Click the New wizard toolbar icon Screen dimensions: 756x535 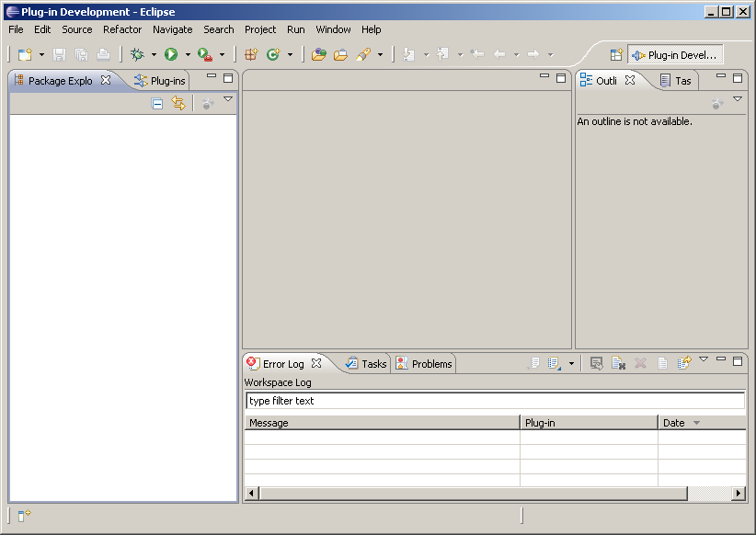click(x=25, y=54)
